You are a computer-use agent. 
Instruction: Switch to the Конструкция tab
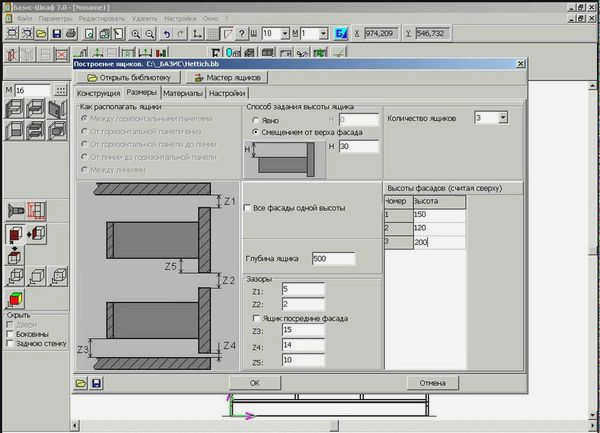point(98,93)
